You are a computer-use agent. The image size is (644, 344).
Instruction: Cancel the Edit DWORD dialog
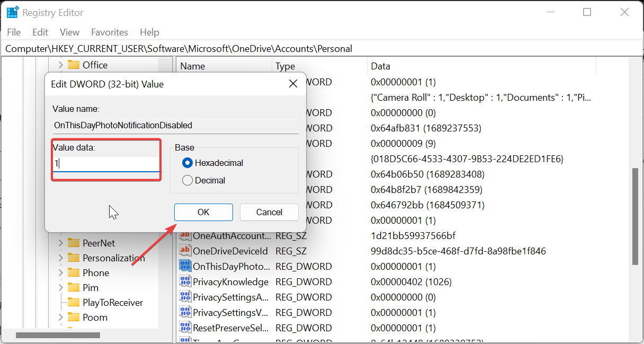click(x=269, y=212)
